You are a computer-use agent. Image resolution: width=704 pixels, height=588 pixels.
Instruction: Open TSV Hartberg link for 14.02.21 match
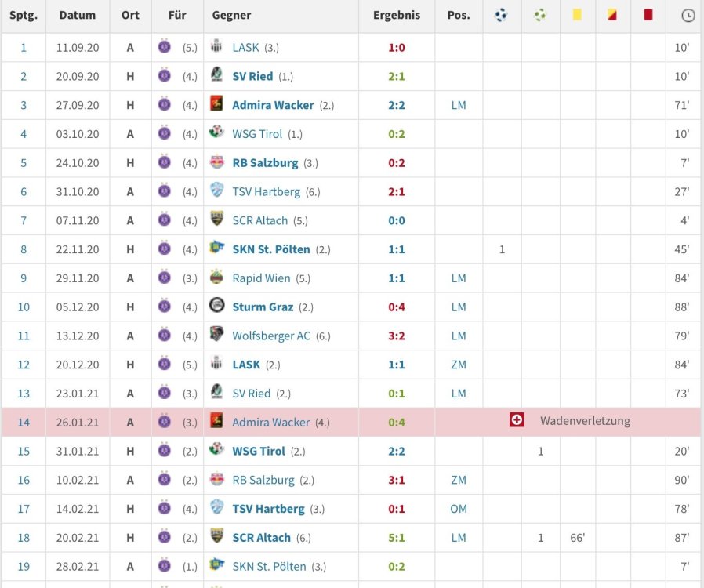click(268, 509)
